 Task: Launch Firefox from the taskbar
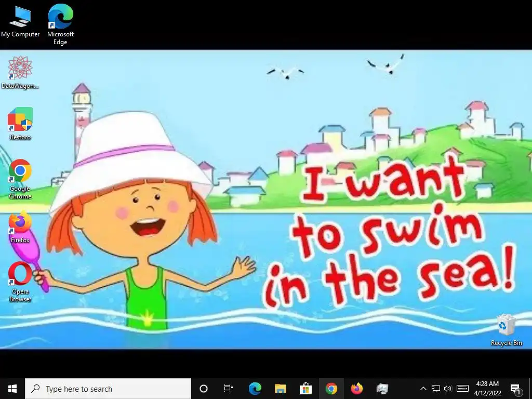point(357,389)
